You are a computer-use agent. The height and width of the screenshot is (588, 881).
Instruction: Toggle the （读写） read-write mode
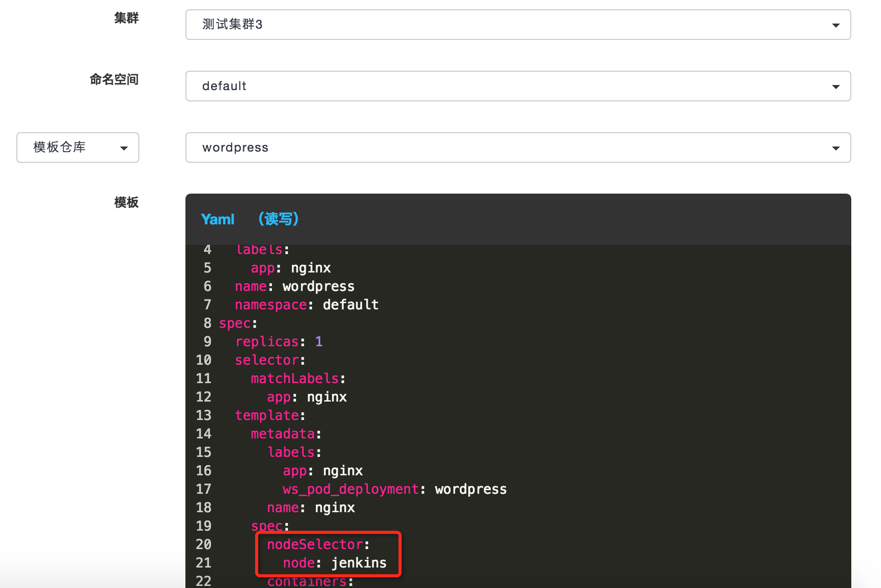click(278, 219)
